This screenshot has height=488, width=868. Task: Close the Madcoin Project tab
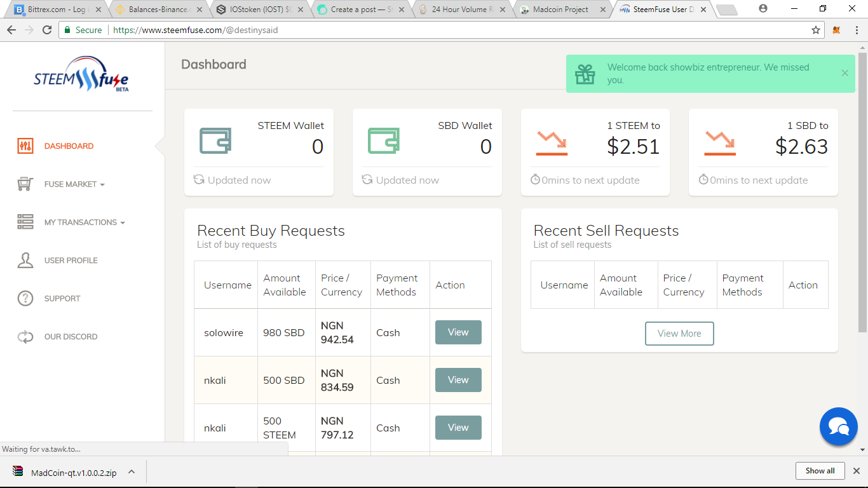(x=602, y=10)
